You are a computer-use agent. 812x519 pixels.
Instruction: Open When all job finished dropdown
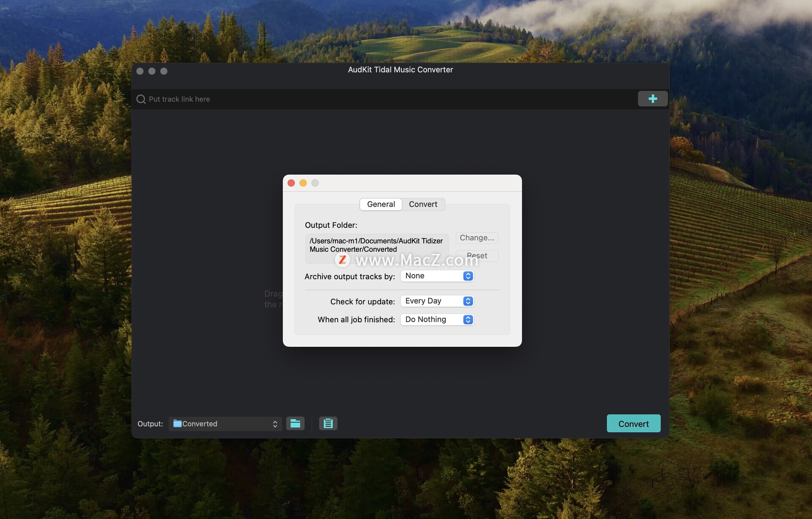[437, 319]
